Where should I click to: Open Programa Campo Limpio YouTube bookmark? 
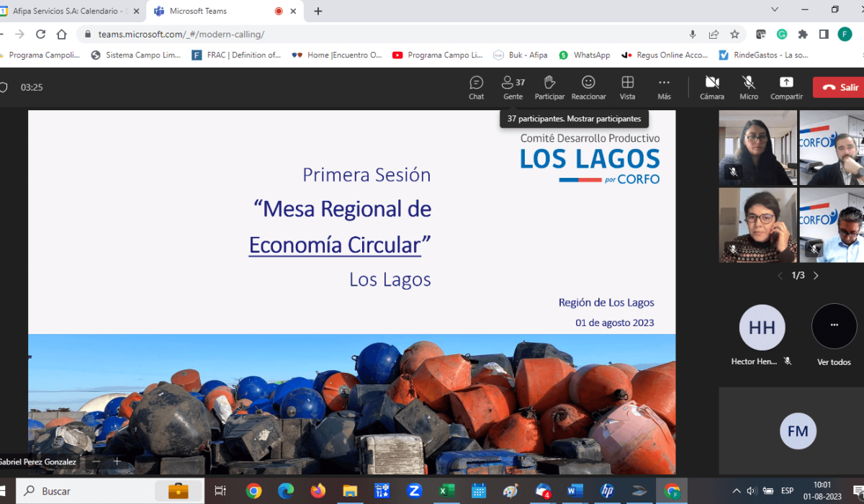(x=438, y=55)
